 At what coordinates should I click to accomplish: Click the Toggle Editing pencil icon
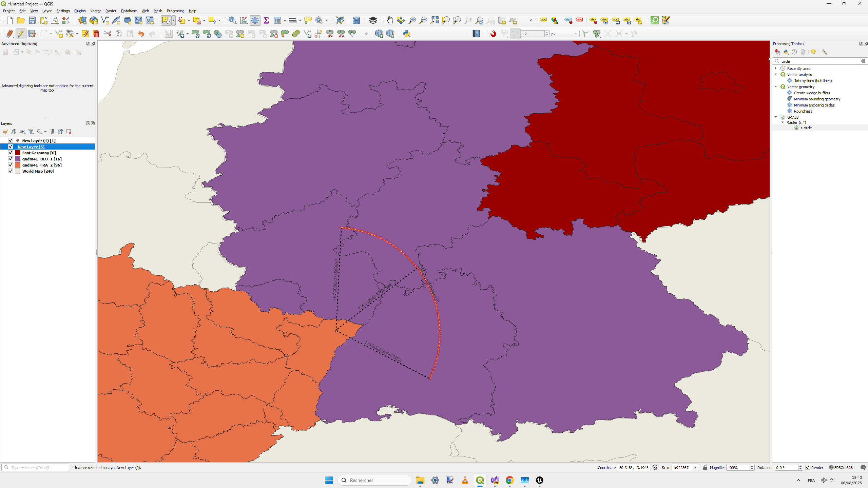(x=21, y=34)
